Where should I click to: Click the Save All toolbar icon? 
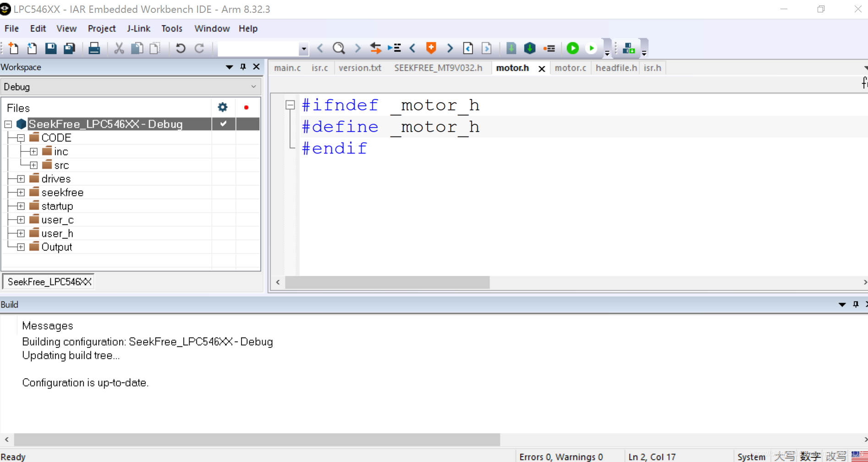point(69,48)
